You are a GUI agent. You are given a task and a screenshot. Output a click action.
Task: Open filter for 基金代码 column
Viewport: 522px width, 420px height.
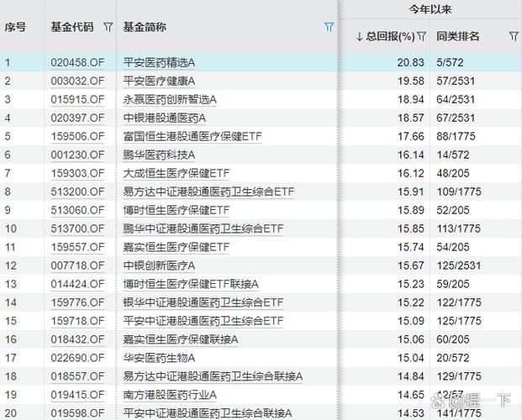[x=108, y=27]
